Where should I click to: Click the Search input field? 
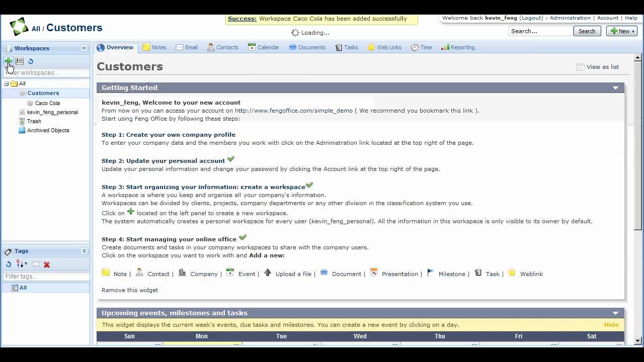pyautogui.click(x=540, y=31)
